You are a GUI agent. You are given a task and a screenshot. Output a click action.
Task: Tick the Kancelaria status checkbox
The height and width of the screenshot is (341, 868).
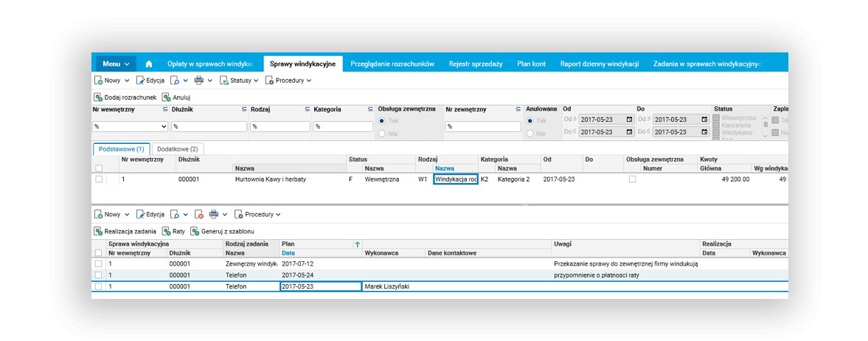pos(717,125)
